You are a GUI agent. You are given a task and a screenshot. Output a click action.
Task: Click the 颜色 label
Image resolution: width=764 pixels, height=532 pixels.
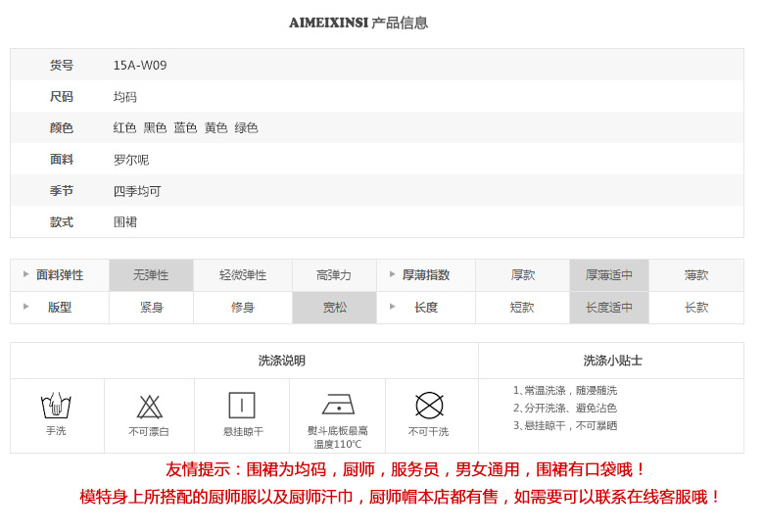click(62, 128)
